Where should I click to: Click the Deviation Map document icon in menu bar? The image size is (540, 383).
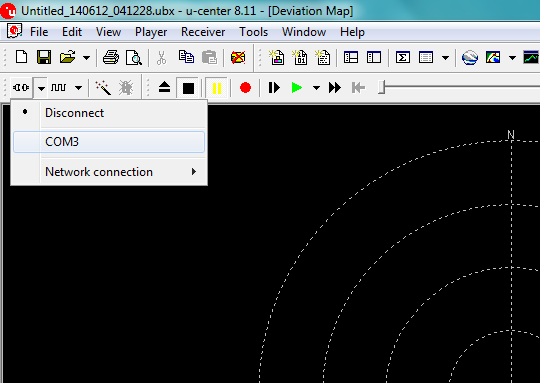[x=14, y=31]
